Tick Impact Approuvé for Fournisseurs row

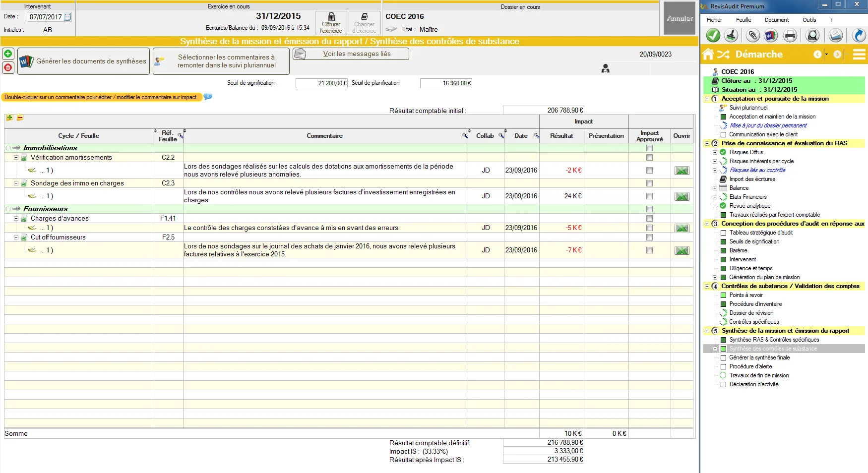[649, 209]
